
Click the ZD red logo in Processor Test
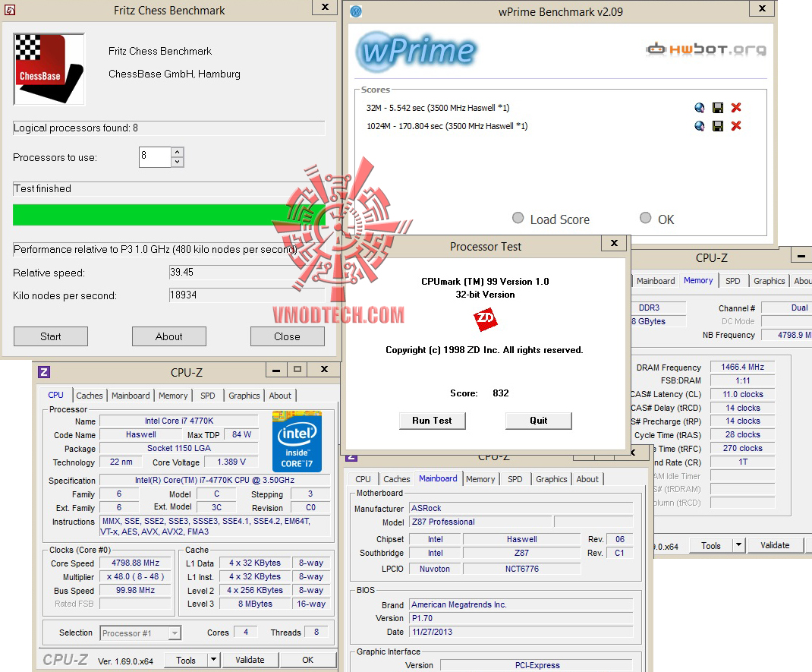485,320
